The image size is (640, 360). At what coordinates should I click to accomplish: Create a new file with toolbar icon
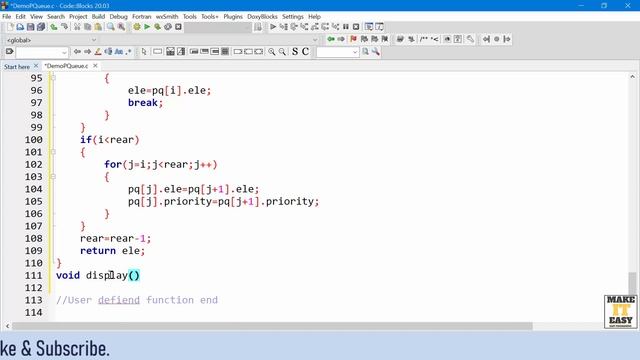[10, 27]
